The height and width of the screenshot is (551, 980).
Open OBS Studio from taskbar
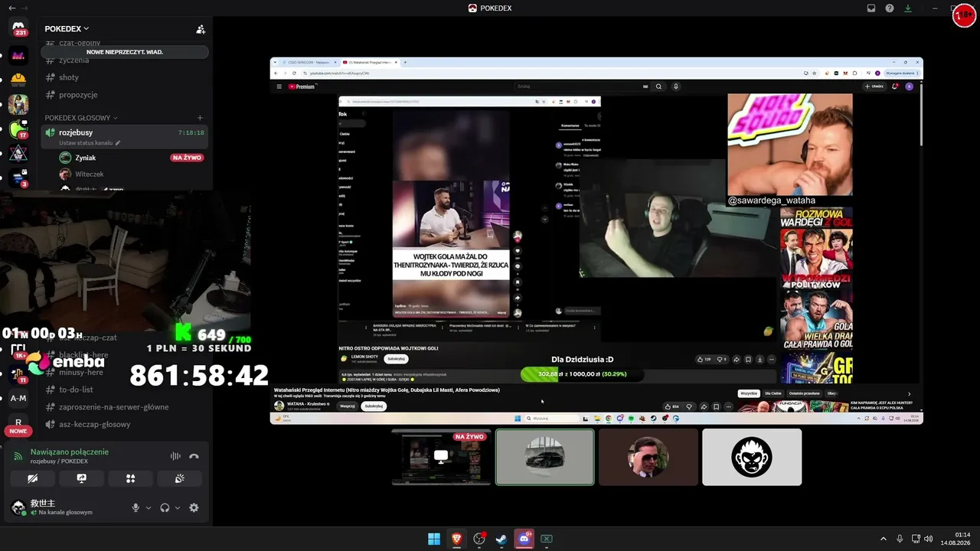pyautogui.click(x=479, y=539)
